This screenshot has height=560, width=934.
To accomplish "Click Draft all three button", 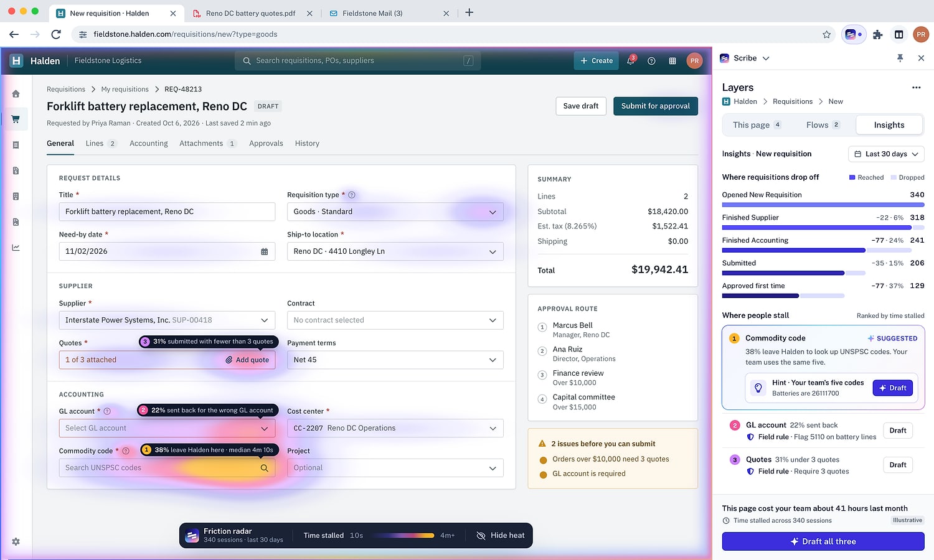I will [823, 541].
